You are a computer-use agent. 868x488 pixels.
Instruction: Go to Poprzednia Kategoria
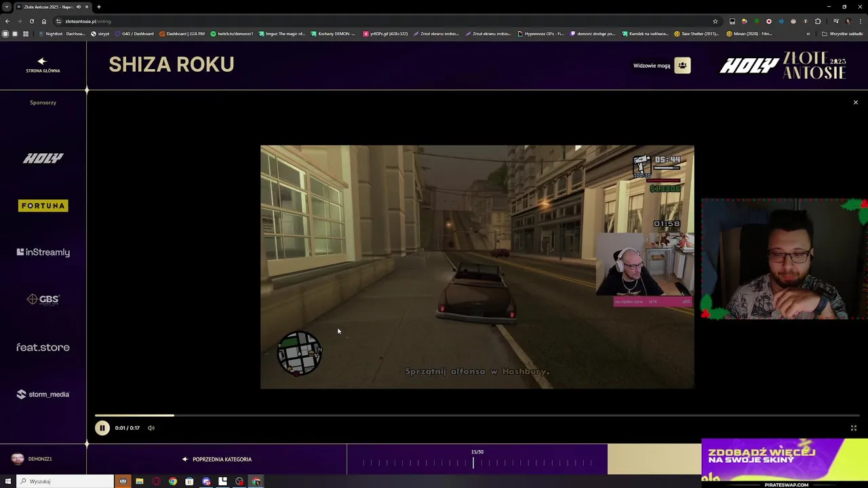(217, 460)
